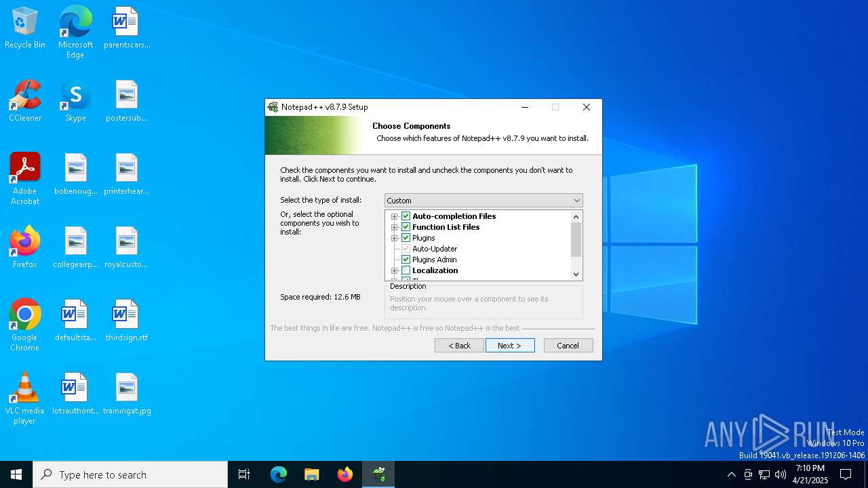This screenshot has height=488, width=868.
Task: Select the CCleaner desktop icon
Action: click(x=25, y=102)
